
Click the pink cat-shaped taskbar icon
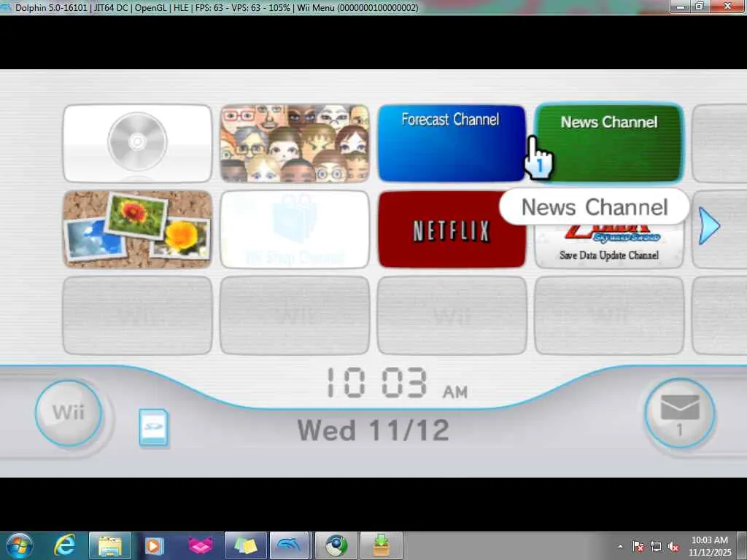(200, 545)
